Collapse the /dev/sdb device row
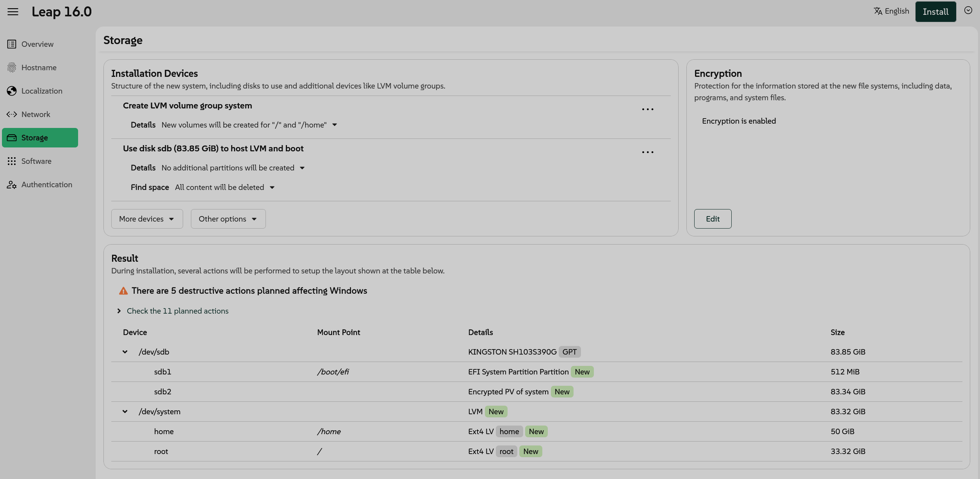This screenshot has width=980, height=479. click(125, 352)
